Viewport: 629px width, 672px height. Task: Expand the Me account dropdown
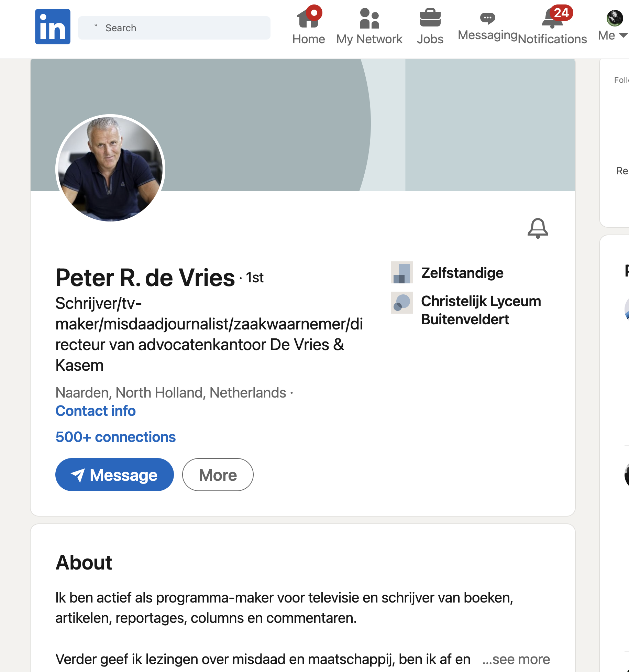pyautogui.click(x=614, y=35)
